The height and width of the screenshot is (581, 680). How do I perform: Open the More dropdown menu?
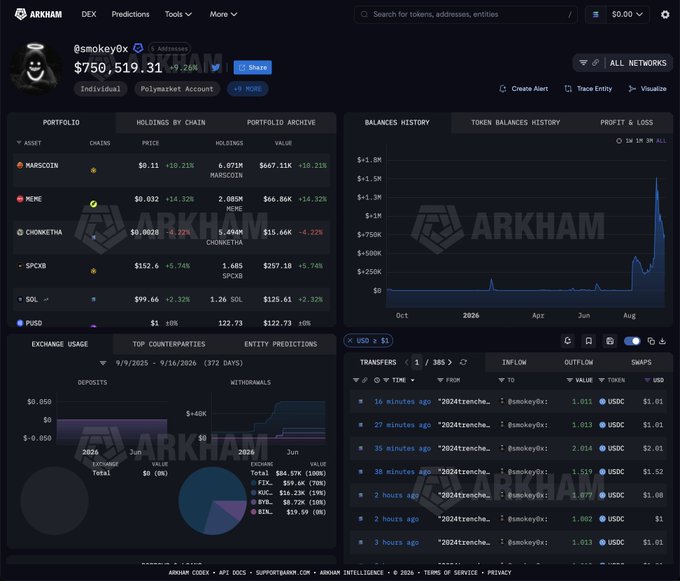[223, 14]
